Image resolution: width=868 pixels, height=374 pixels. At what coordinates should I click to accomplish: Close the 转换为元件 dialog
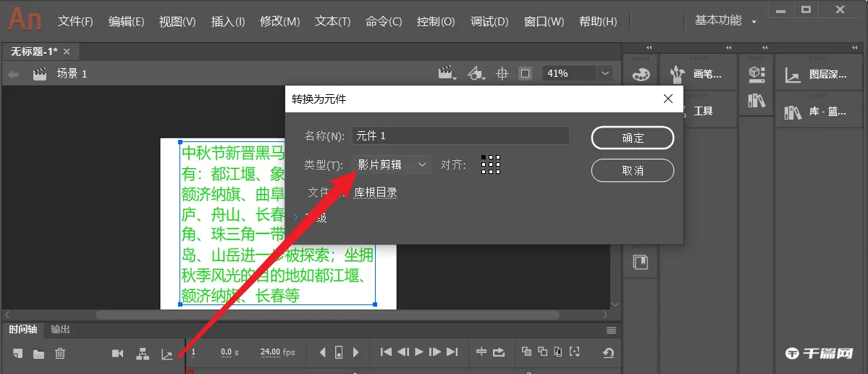[x=668, y=99]
